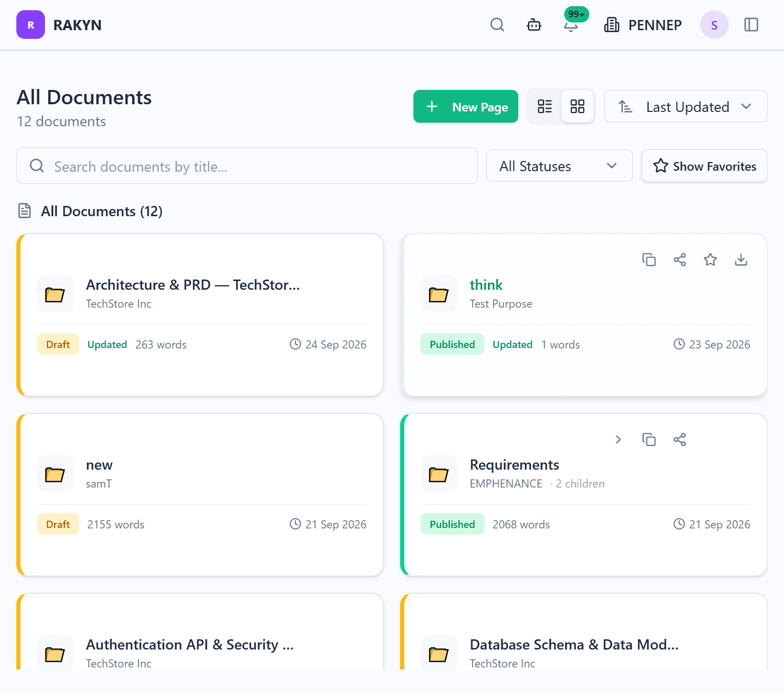Open the All Statuses filter dropdown
Image resolution: width=784 pixels, height=694 pixels.
[560, 166]
